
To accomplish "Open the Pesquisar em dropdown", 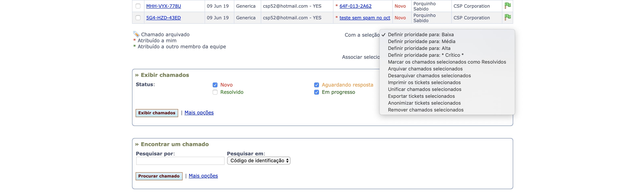I will click(x=259, y=161).
